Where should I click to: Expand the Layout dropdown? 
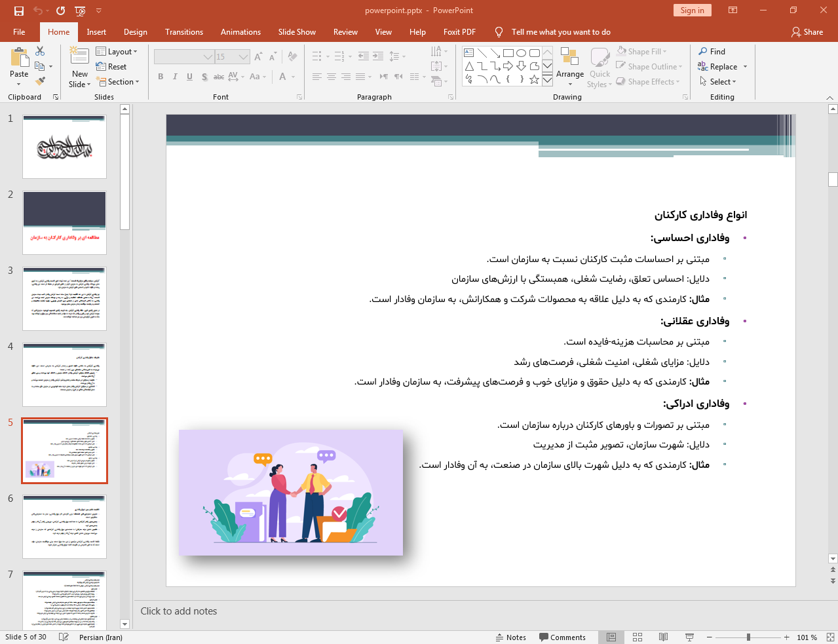[x=117, y=52]
